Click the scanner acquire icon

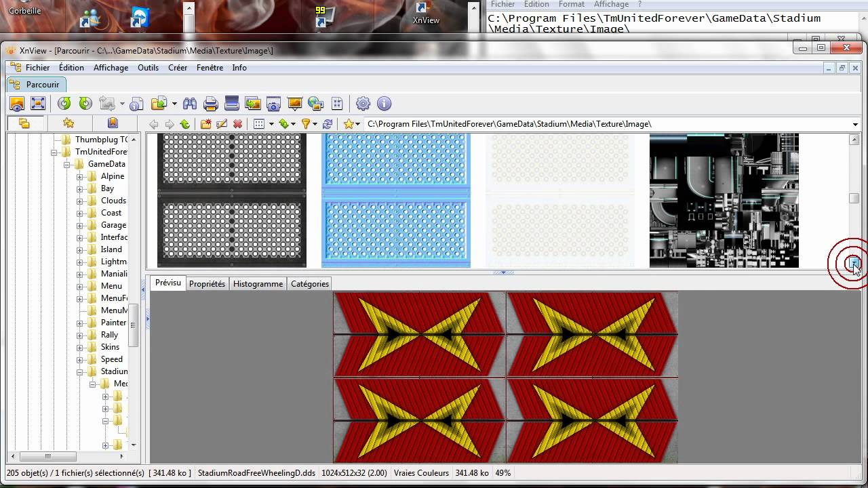point(232,104)
